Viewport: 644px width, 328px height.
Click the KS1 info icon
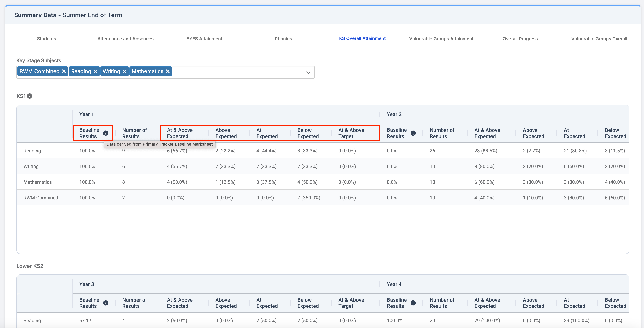click(x=29, y=96)
